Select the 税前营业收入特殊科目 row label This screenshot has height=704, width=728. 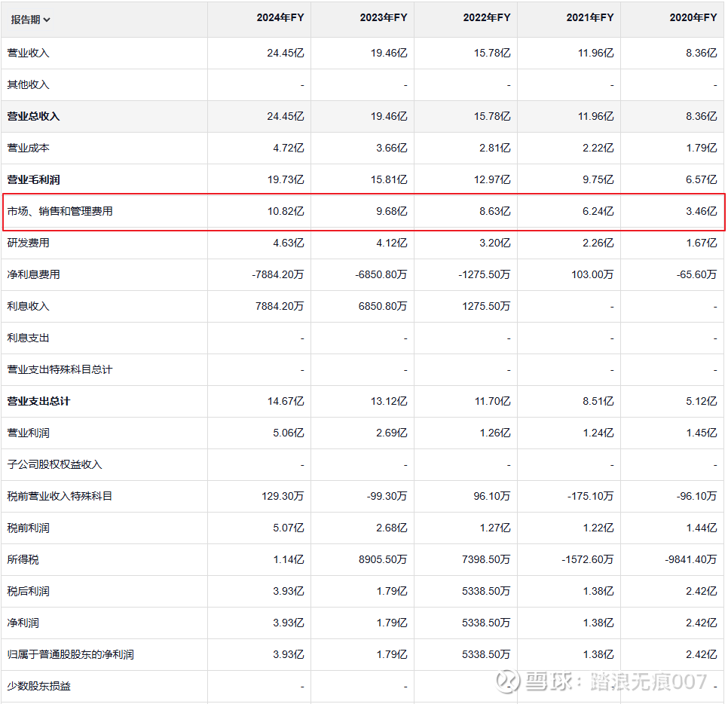point(60,497)
